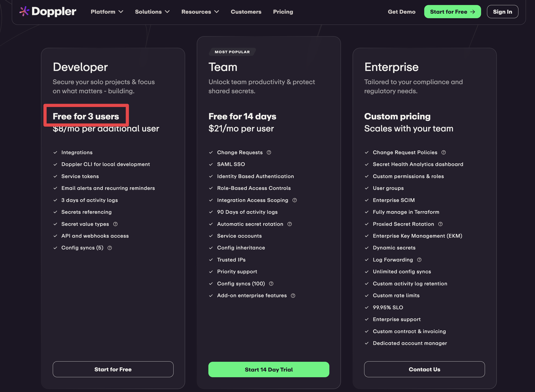Click the Team plan heading

(223, 67)
